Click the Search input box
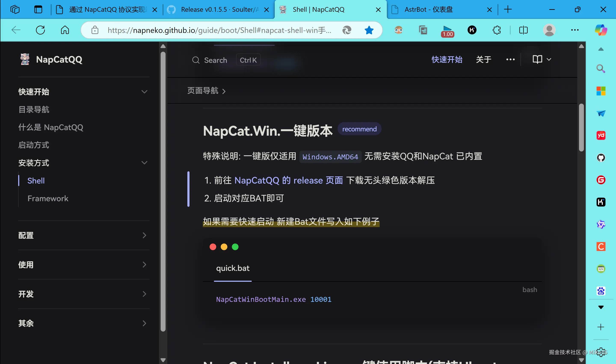This screenshot has height=364, width=616. point(215,60)
